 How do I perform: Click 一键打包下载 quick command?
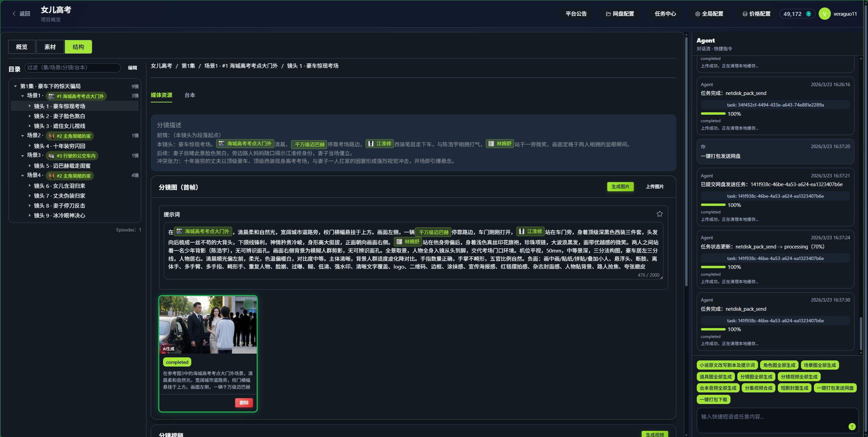(x=713, y=400)
